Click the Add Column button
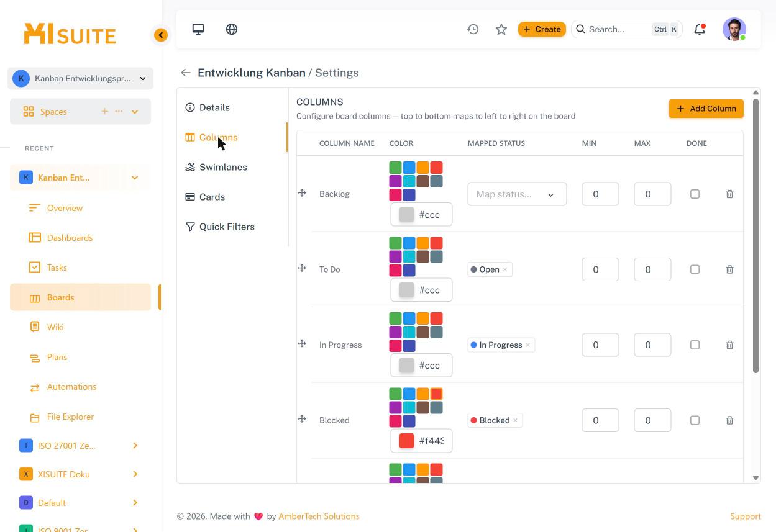The width and height of the screenshot is (776, 532). tap(706, 109)
